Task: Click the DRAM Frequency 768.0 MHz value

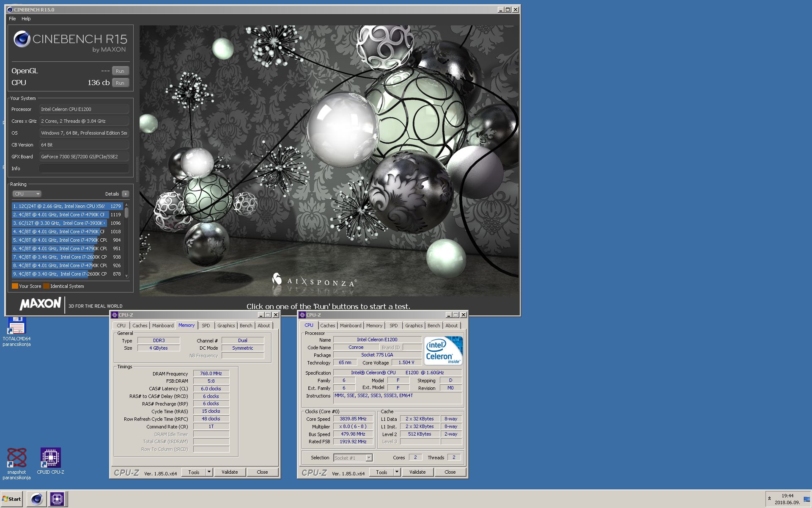Action: 211,373
